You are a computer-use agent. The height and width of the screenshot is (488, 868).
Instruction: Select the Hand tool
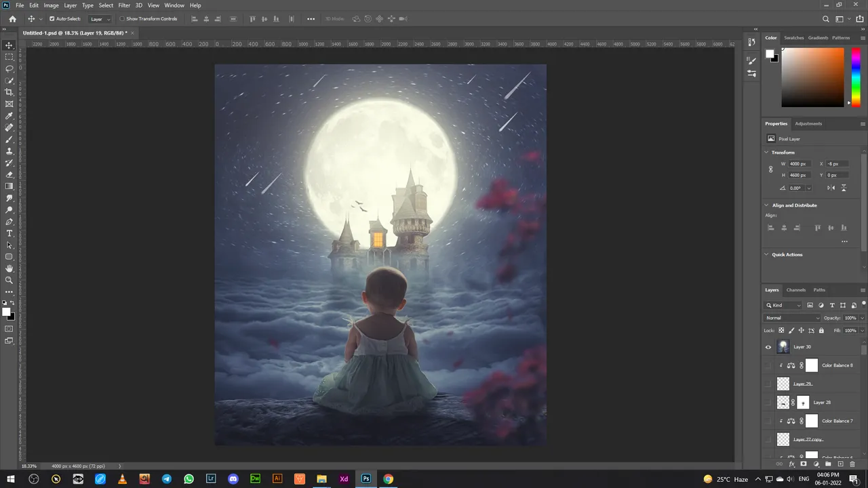(x=9, y=268)
